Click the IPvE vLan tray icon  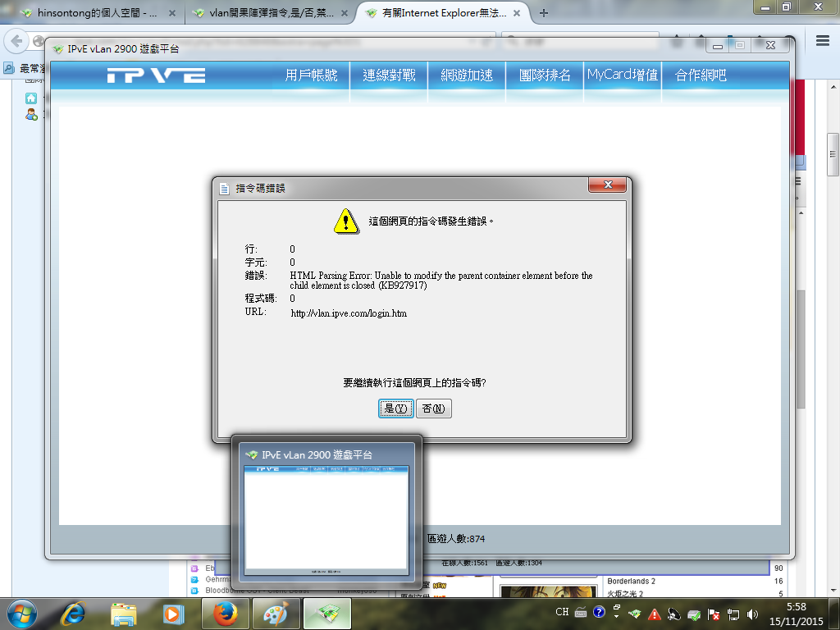(x=635, y=614)
